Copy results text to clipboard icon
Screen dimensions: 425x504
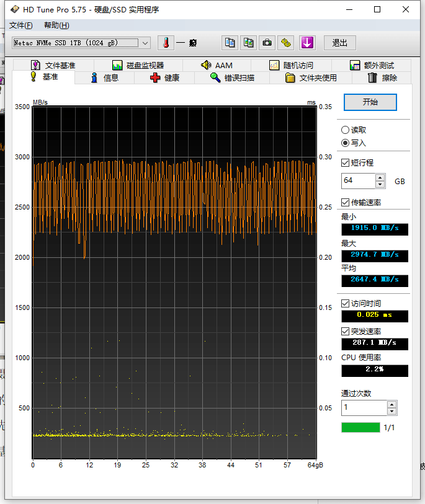click(x=230, y=43)
